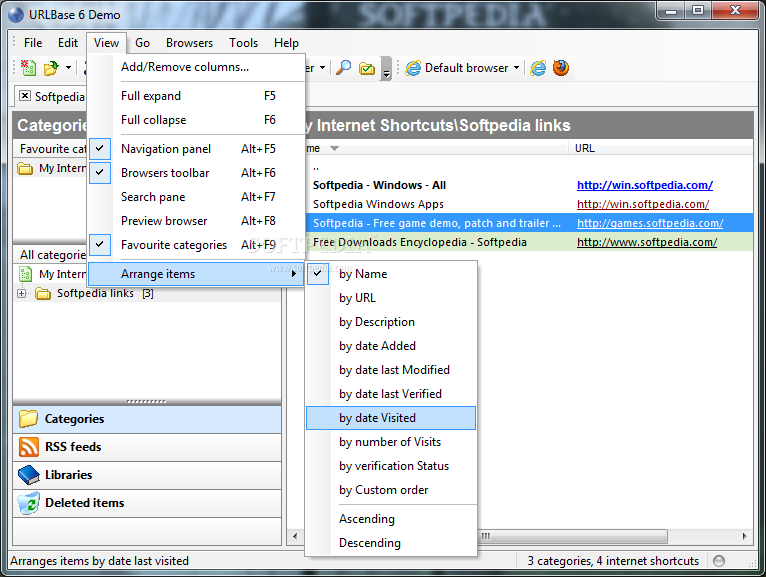The image size is (766, 577).
Task: Open the http://www.softpedia.com/ link
Action: 647,242
